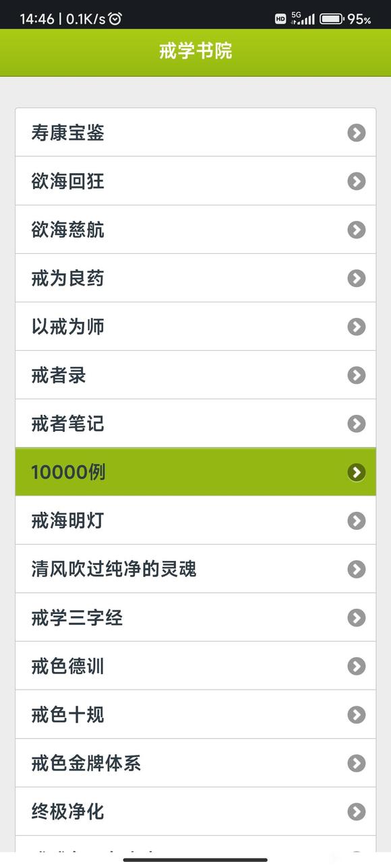Tap the arrow icon beside 终极净化
Image resolution: width=391 pixels, height=868 pixels.
click(356, 812)
